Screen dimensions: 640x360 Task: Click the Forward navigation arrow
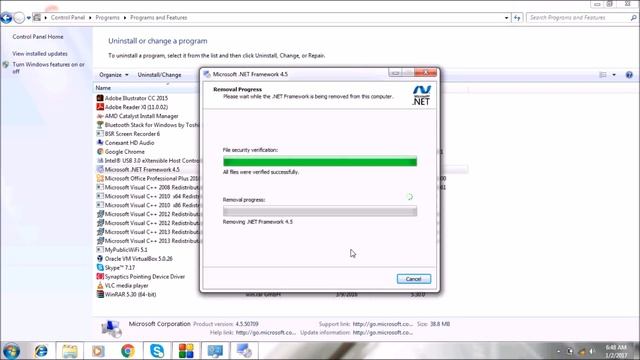pos(19,18)
